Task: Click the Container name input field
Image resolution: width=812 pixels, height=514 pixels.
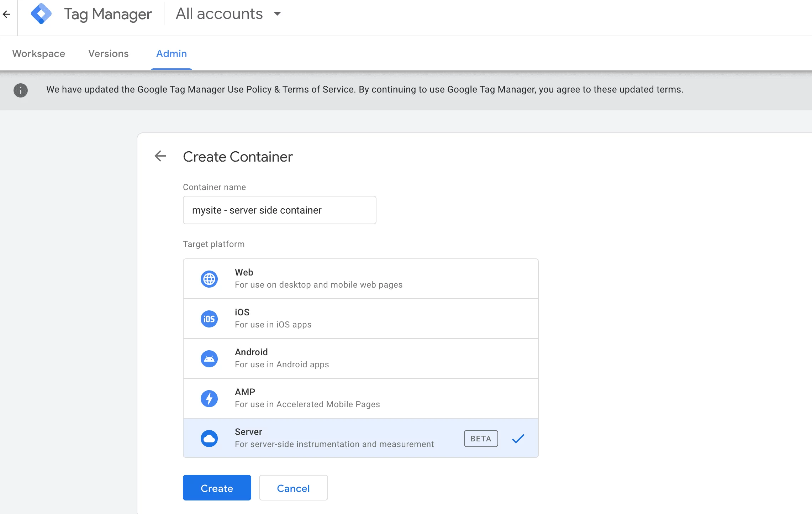Action: coord(280,210)
